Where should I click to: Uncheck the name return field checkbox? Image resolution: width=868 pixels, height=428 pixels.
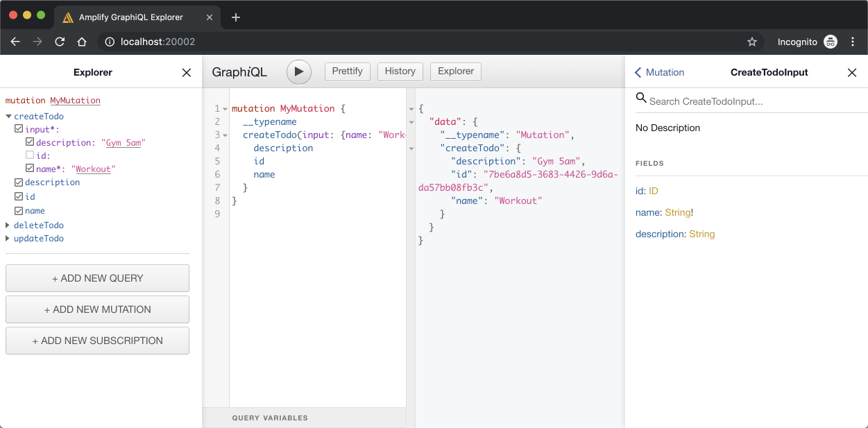coord(19,210)
